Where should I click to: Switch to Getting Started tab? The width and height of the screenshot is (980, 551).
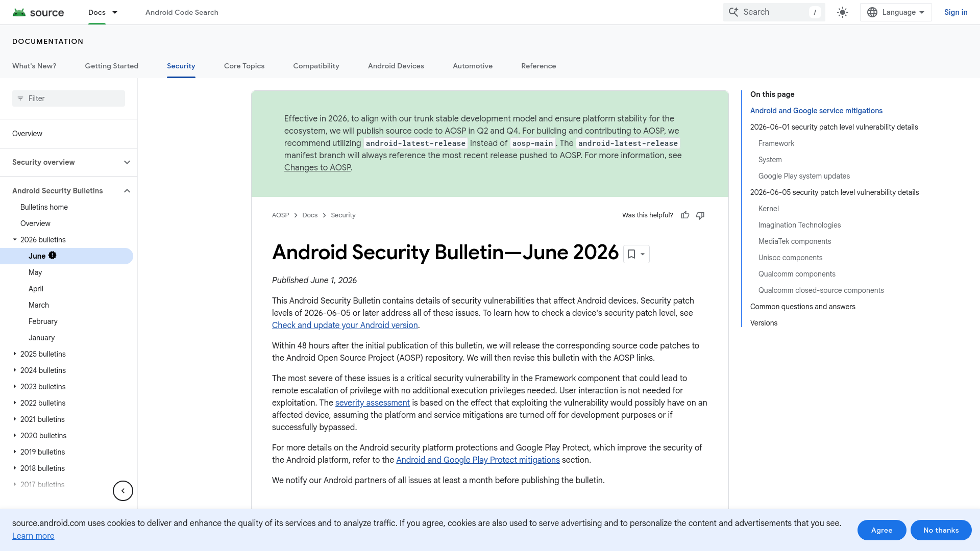(111, 66)
